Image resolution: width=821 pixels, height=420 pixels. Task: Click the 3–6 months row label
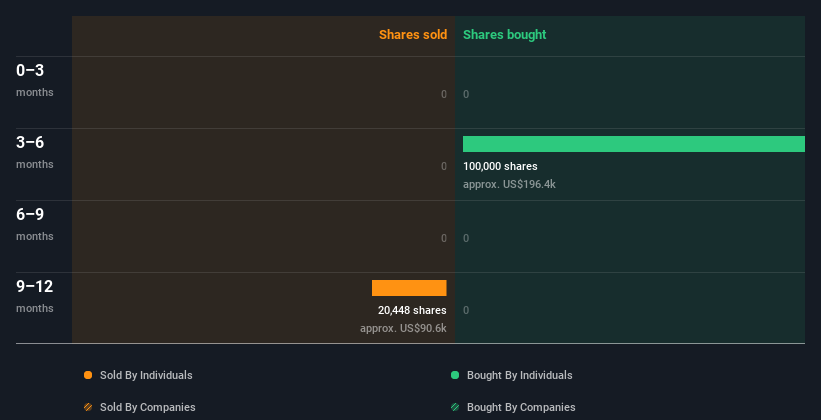click(x=35, y=152)
